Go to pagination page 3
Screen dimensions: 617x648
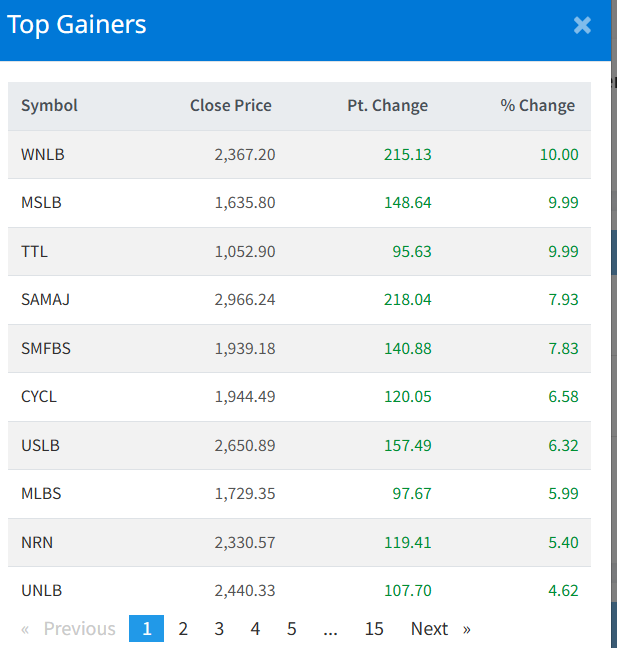pyautogui.click(x=219, y=629)
